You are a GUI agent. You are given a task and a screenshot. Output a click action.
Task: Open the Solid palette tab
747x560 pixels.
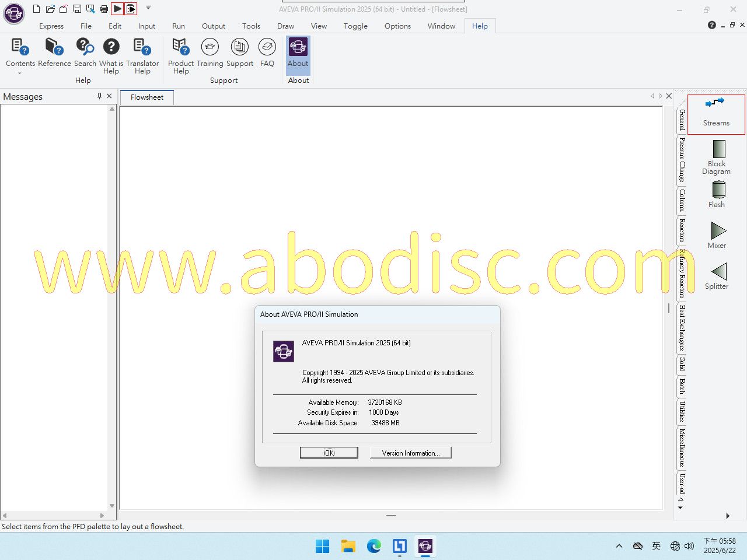click(682, 363)
